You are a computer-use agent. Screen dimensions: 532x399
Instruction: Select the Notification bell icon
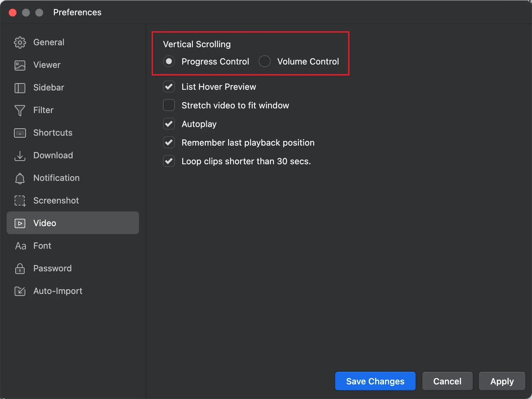(20, 178)
